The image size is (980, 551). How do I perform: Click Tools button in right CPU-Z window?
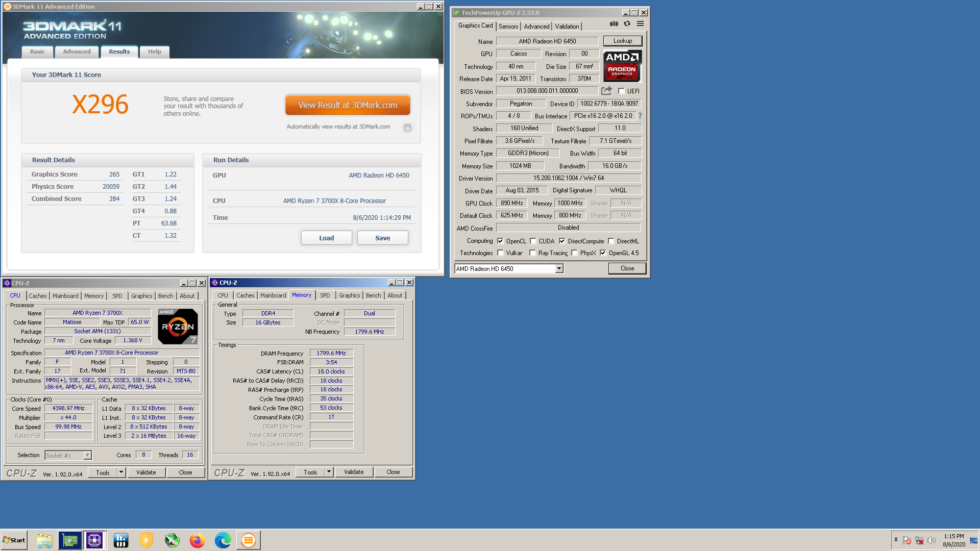tap(310, 472)
